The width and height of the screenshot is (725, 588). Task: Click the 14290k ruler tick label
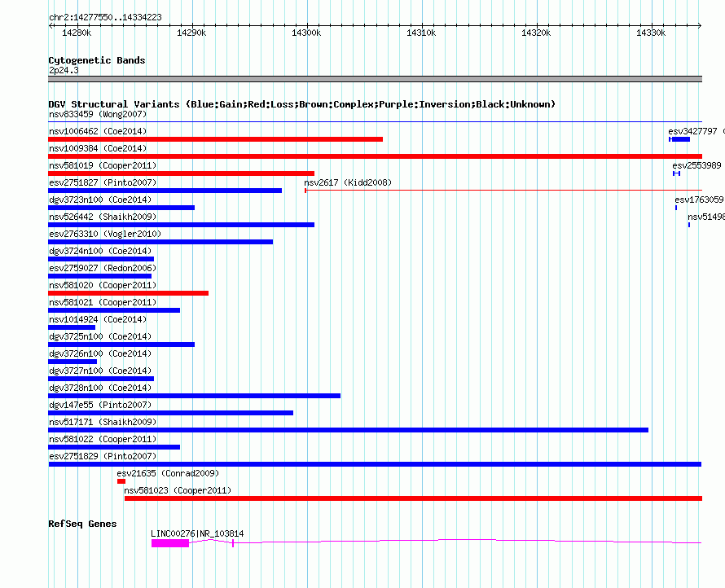coord(191,33)
